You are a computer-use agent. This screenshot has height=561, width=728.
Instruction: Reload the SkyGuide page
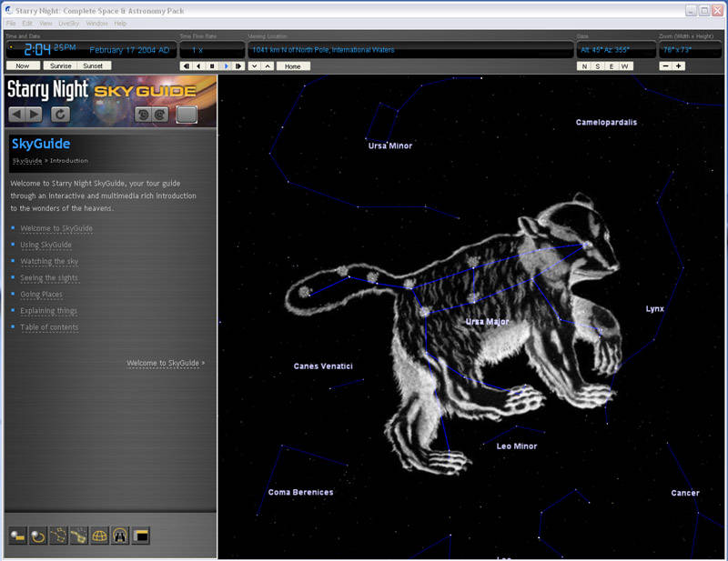(x=60, y=115)
